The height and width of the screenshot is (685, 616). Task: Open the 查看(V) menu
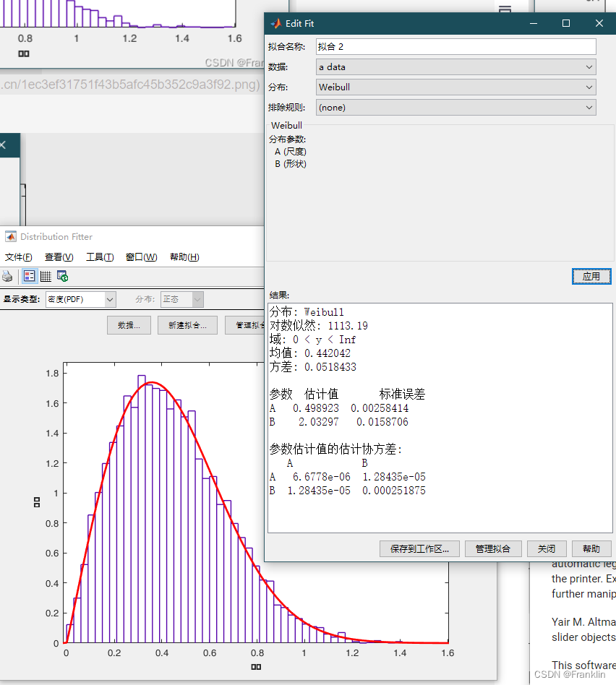(59, 257)
